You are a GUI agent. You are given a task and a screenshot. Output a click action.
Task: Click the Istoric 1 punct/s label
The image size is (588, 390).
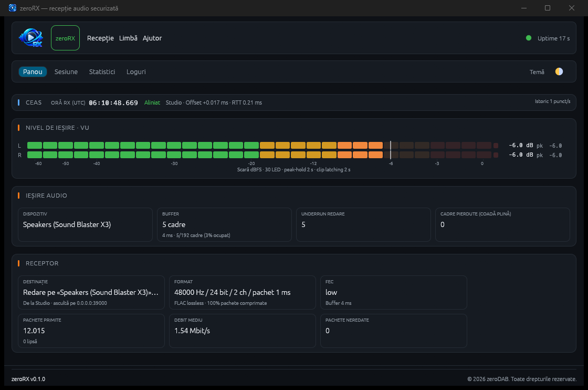(x=552, y=101)
